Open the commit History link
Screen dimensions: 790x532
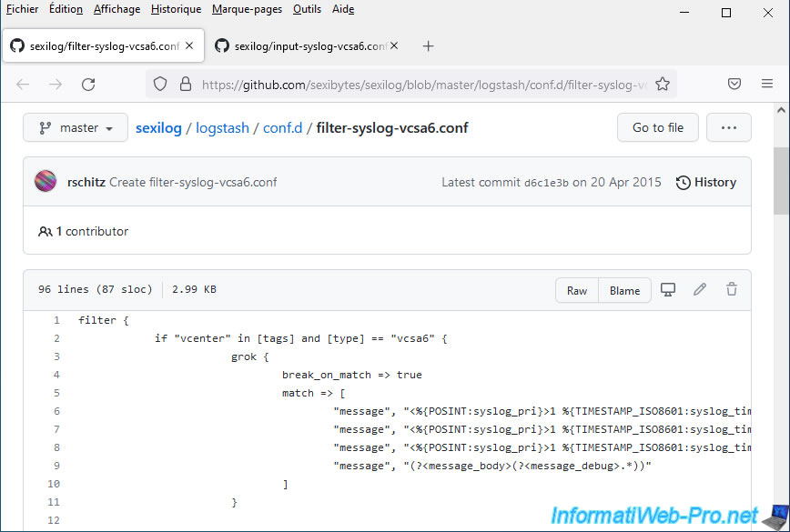706,182
